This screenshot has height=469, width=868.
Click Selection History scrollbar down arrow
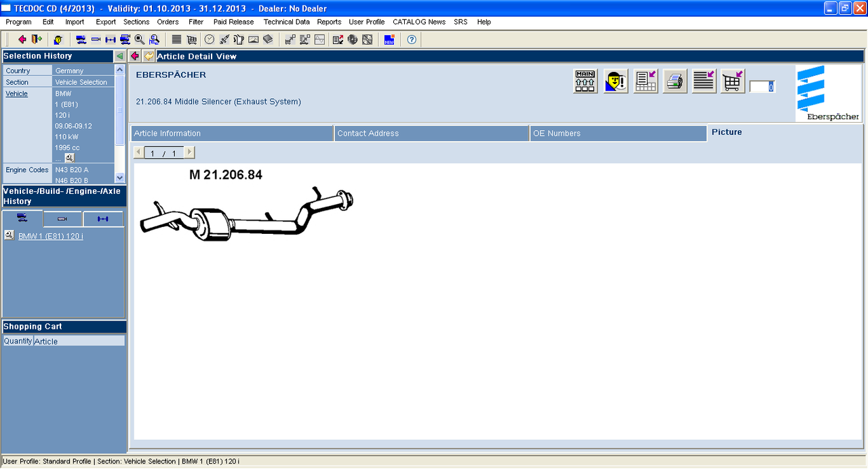click(x=120, y=178)
